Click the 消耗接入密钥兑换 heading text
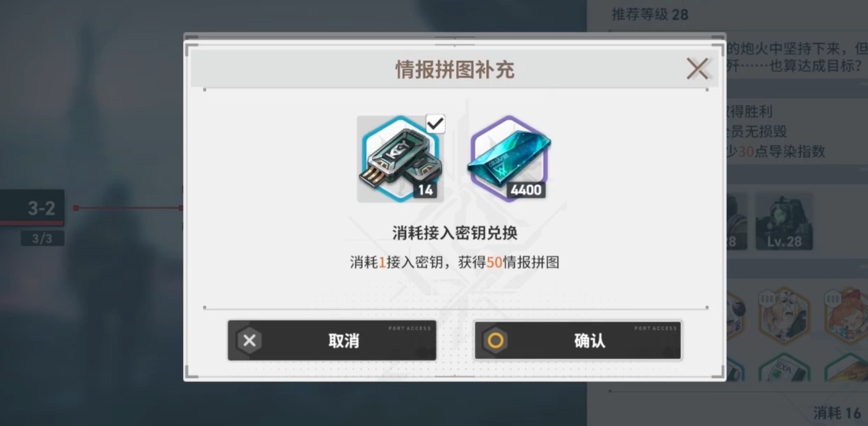This screenshot has height=426, width=868. coord(455,233)
